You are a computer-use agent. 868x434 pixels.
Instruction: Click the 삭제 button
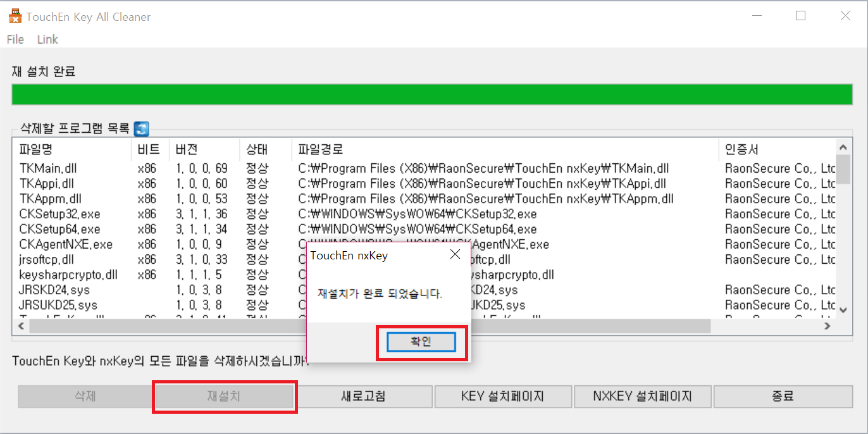tap(84, 397)
